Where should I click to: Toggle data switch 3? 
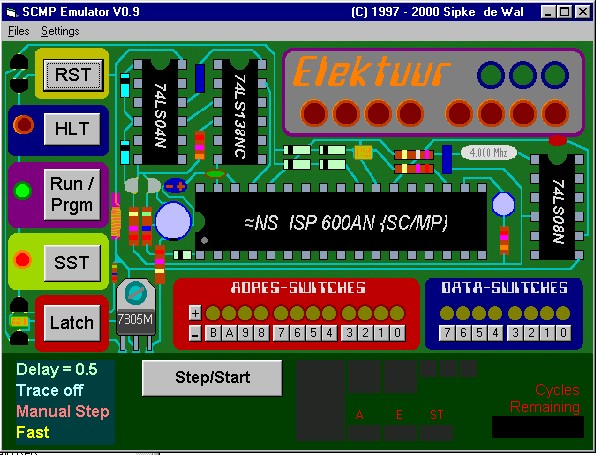click(515, 333)
